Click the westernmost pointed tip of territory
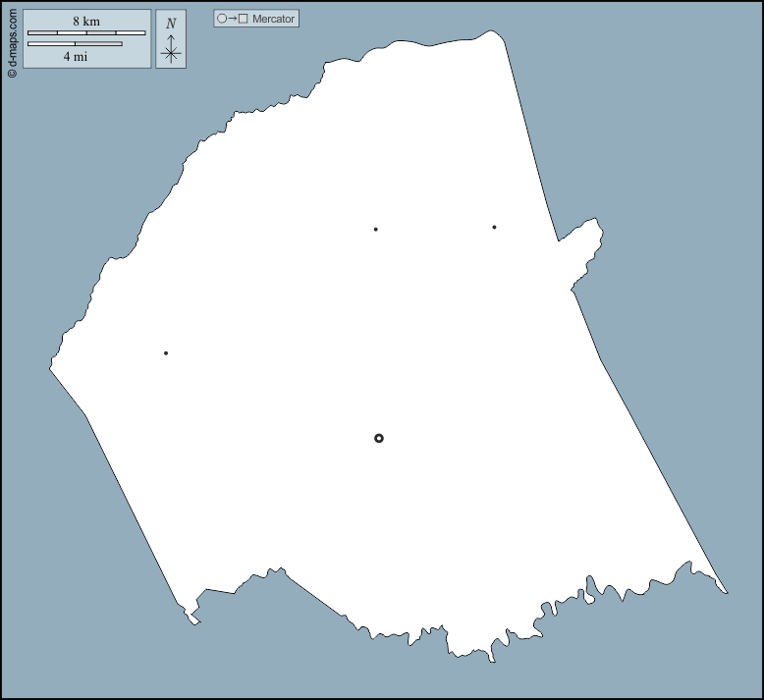 click(51, 369)
